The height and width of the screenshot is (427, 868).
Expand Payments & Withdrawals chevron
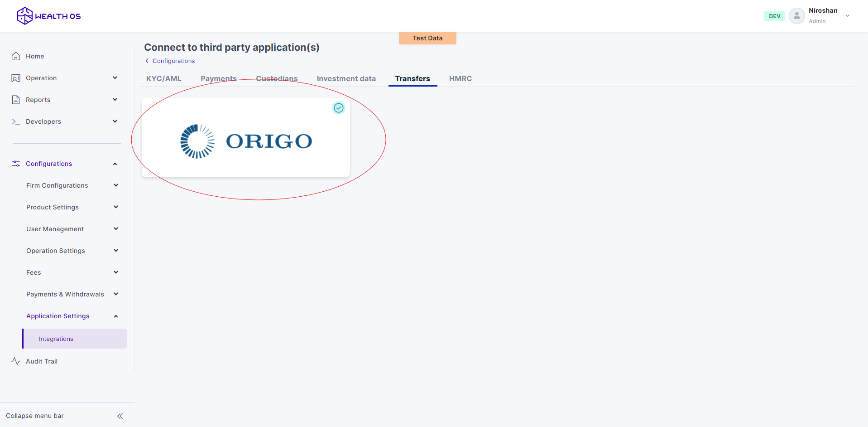[116, 294]
